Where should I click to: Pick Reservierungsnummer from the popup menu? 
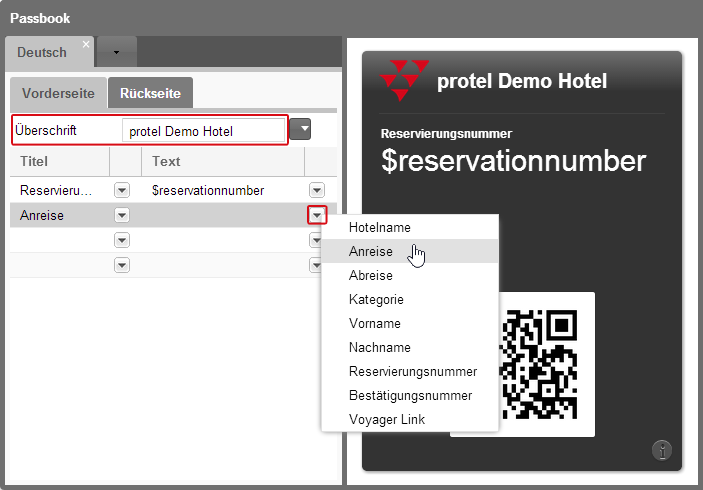click(x=410, y=371)
